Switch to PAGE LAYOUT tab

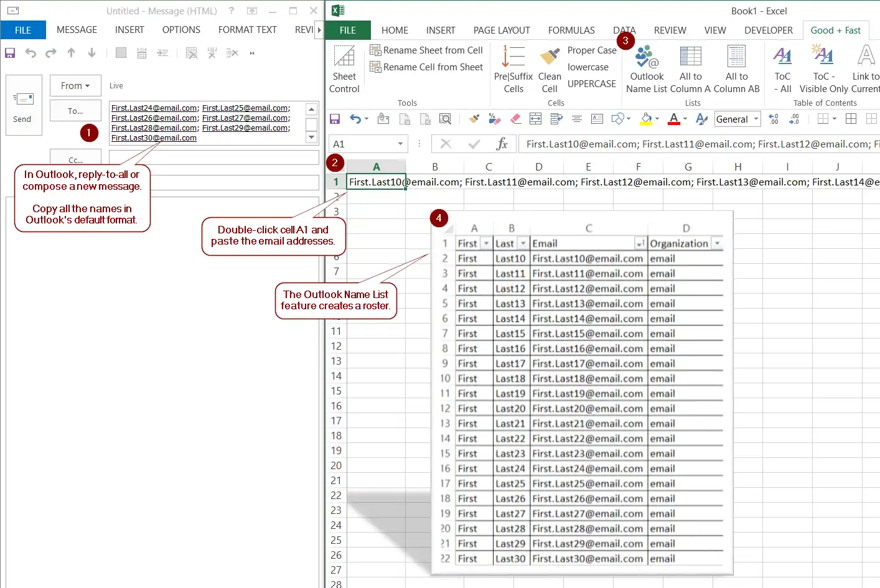pos(502,30)
